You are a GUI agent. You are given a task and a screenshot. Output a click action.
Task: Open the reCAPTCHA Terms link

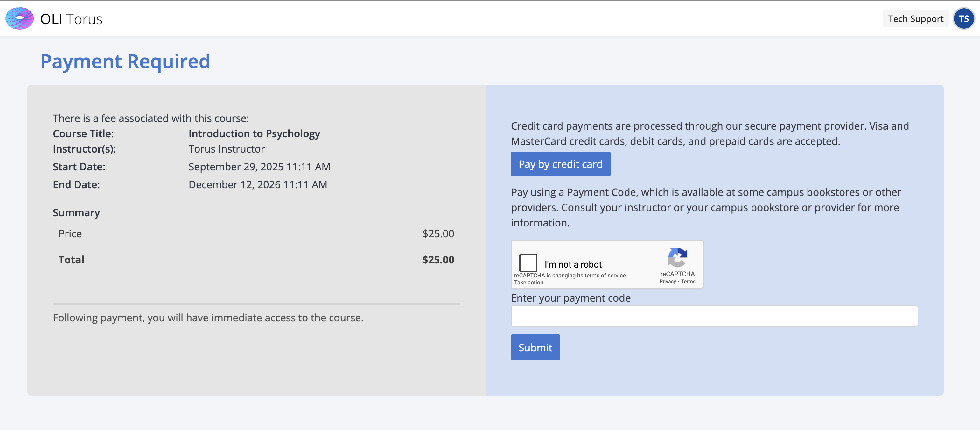point(688,282)
